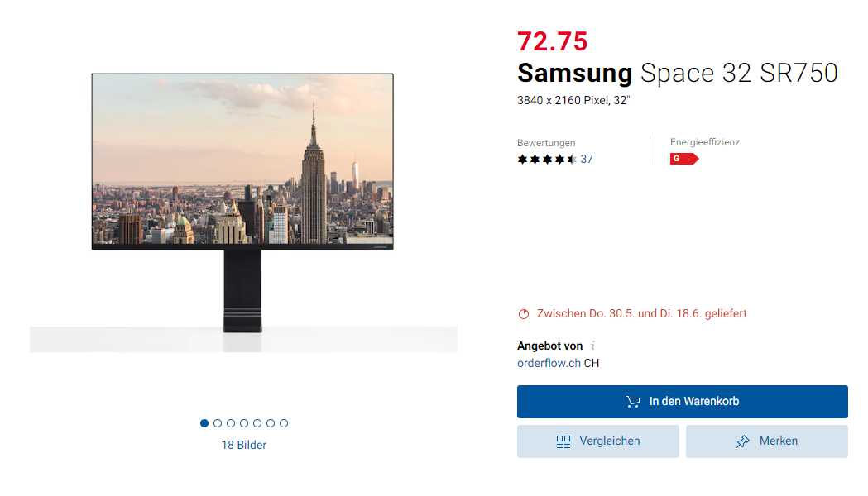Select the first, filled image carousel dot
The width and height of the screenshot is (868, 496).
click(x=204, y=423)
